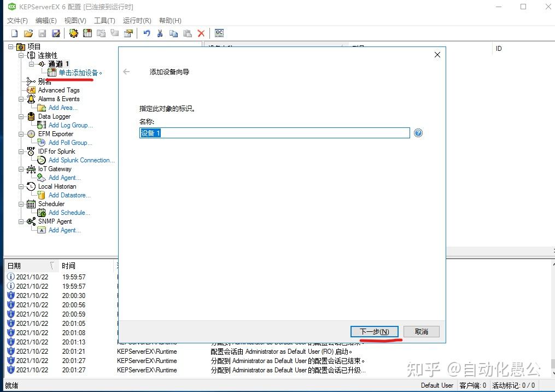Collapse the 通道 1 tree node
Viewport: 555px width, 392px height.
32,64
